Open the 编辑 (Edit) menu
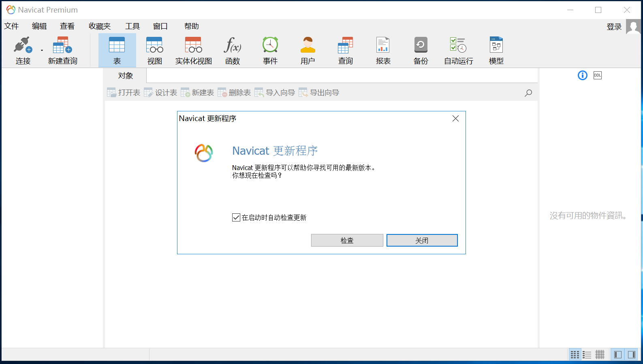Image resolution: width=643 pixels, height=364 pixels. [39, 26]
